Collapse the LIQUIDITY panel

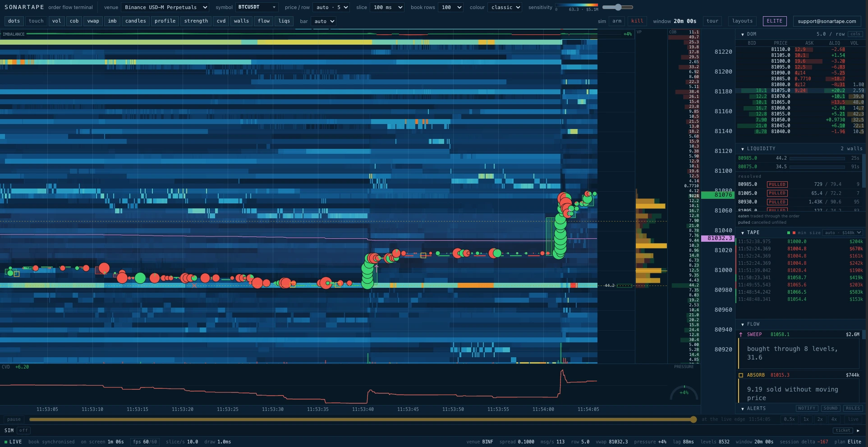743,149
